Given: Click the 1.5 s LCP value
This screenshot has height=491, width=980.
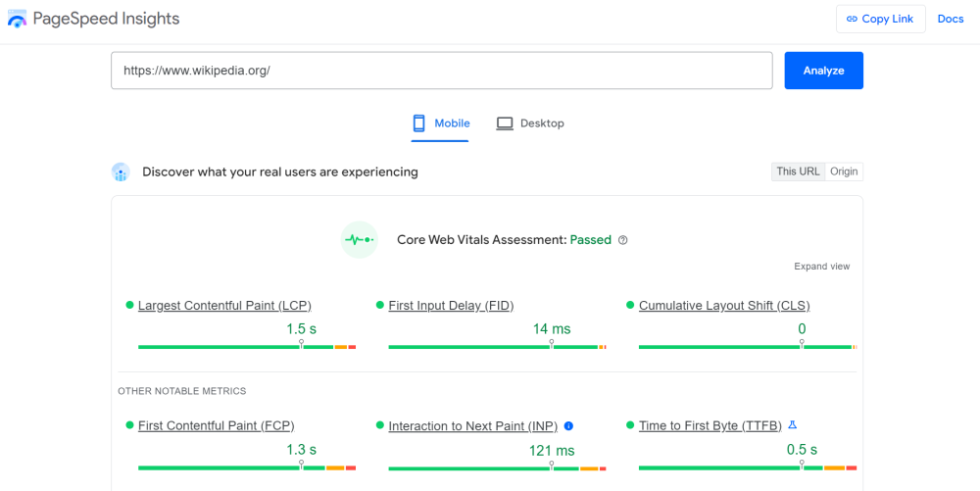Looking at the screenshot, I should pos(301,328).
